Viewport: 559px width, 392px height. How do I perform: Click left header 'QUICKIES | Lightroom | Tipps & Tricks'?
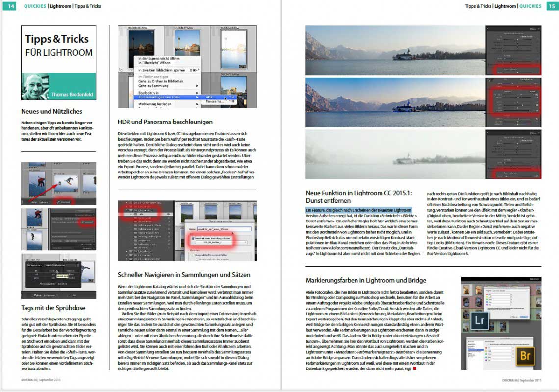click(62, 6)
